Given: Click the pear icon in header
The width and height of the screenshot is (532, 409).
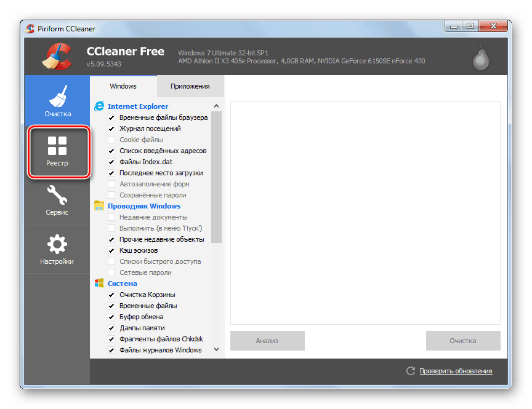Looking at the screenshot, I should pyautogui.click(x=481, y=58).
